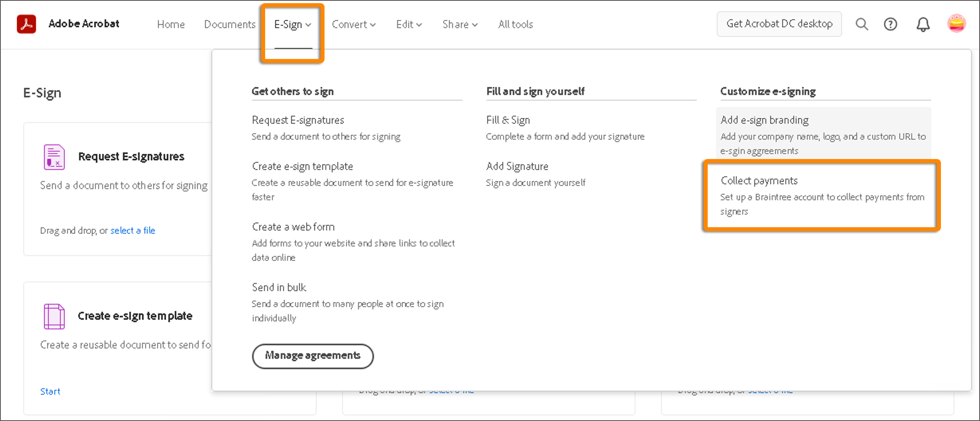
Task: Click the Adobe Acrobat logo icon
Action: point(26,24)
